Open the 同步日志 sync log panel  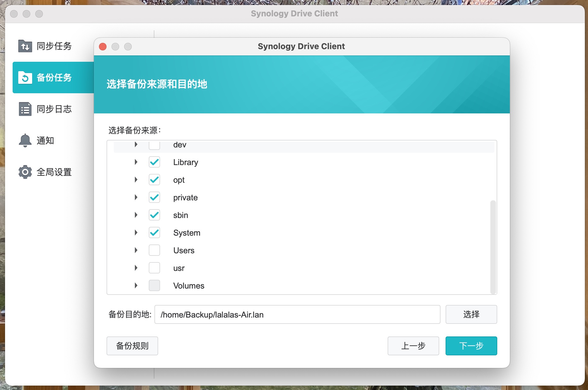[46, 109]
